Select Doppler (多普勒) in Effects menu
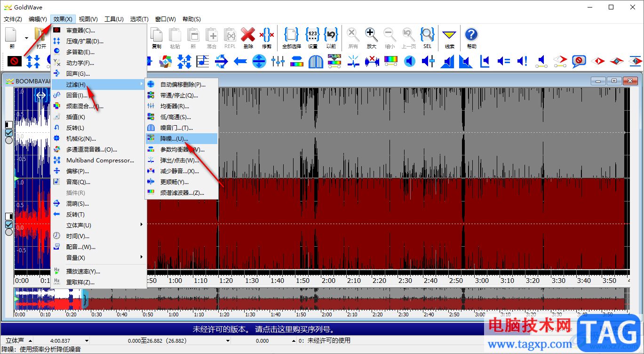 [x=99, y=52]
